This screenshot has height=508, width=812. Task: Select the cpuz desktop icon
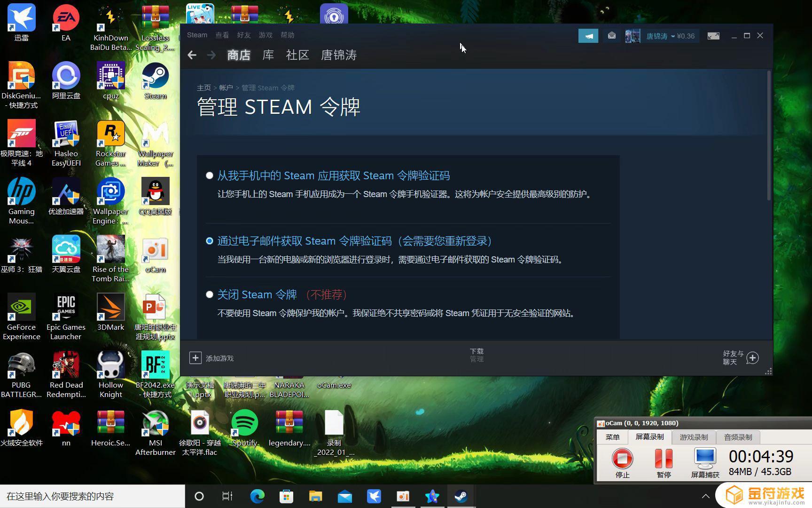[111, 80]
